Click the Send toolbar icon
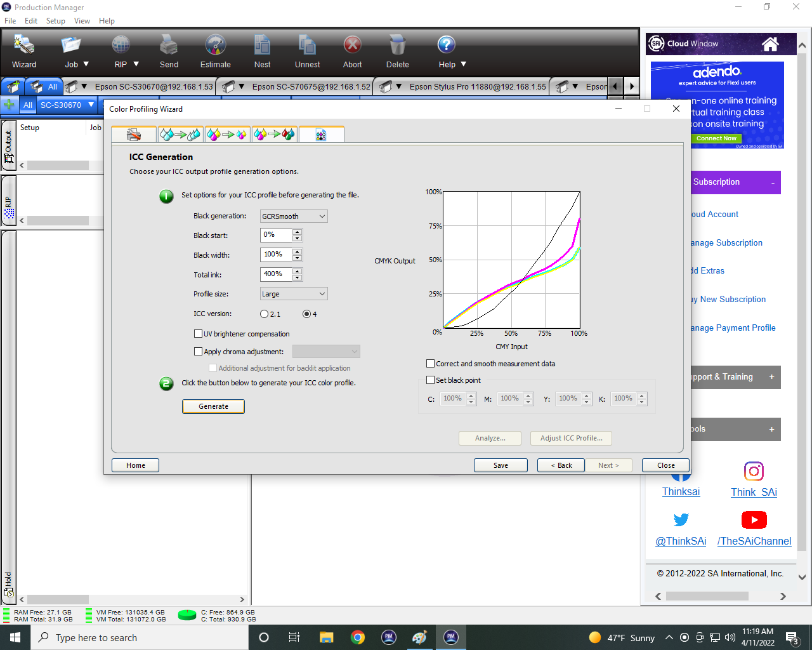 point(169,45)
